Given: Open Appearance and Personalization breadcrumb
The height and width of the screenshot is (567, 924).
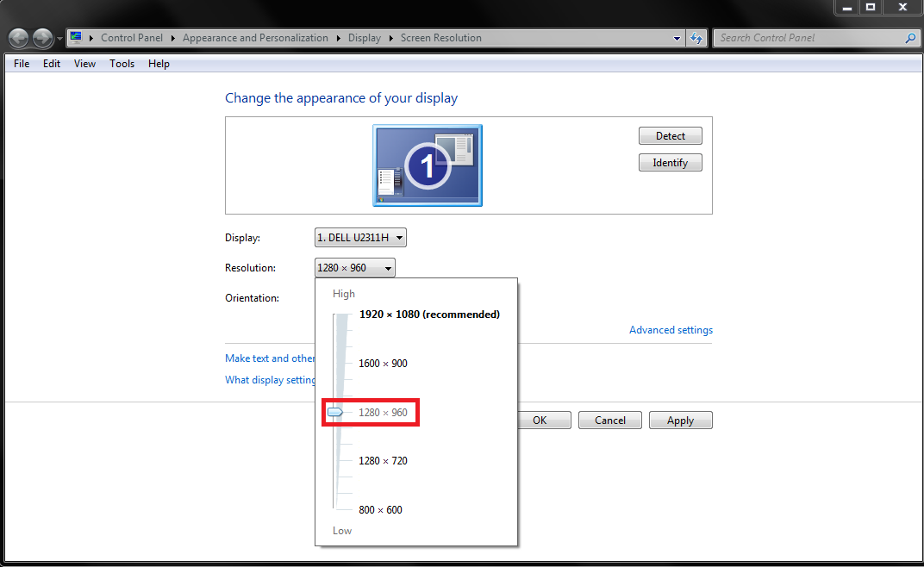Looking at the screenshot, I should [255, 38].
